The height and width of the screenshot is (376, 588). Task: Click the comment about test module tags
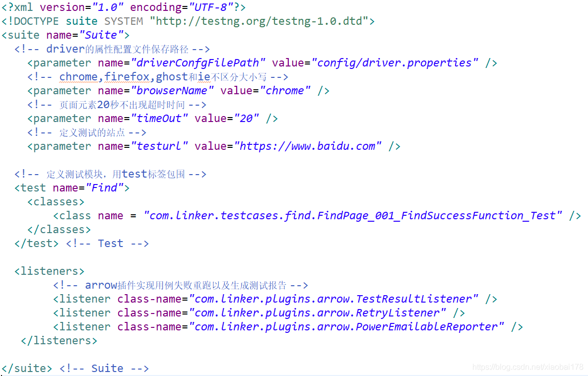111,174
